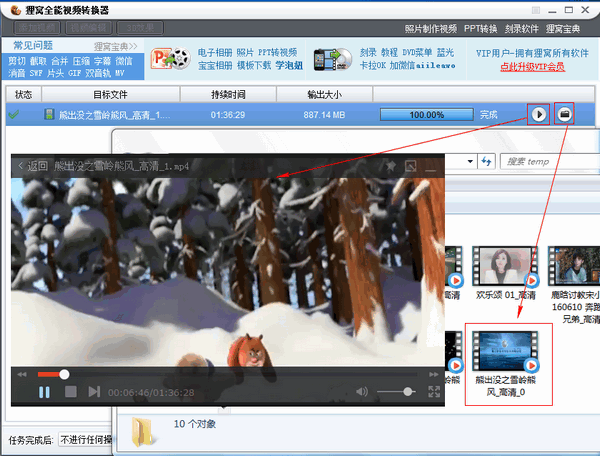Click the 搜索 temp search field
Image resolution: width=600 pixels, height=456 pixels.
[x=550, y=161]
